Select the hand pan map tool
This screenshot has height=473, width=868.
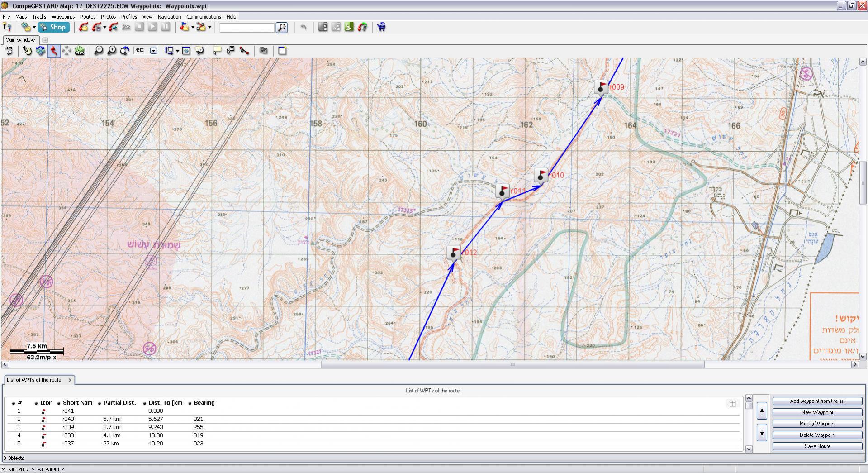pyautogui.click(x=28, y=51)
